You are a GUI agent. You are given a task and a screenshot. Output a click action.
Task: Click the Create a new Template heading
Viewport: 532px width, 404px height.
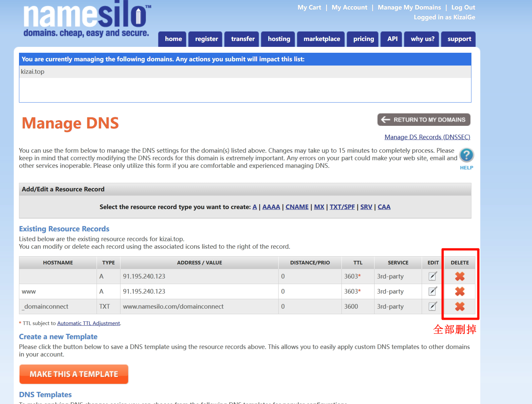58,337
